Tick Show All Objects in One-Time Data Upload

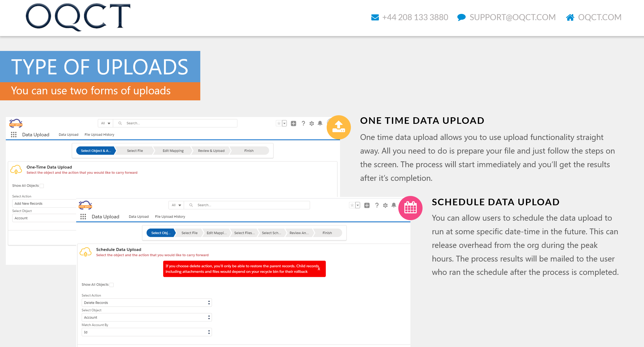tap(42, 186)
